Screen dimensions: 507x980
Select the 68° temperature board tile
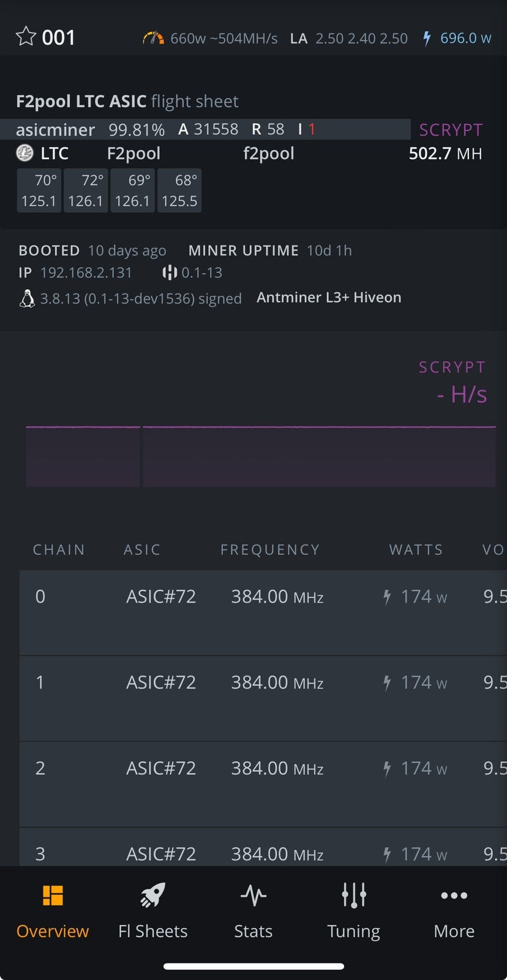coord(179,190)
